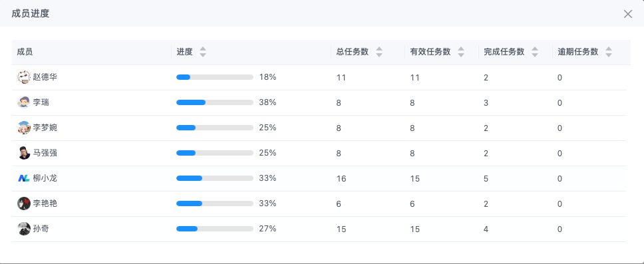Click 李瑞's avatar icon
The height and width of the screenshot is (264, 644).
(24, 102)
